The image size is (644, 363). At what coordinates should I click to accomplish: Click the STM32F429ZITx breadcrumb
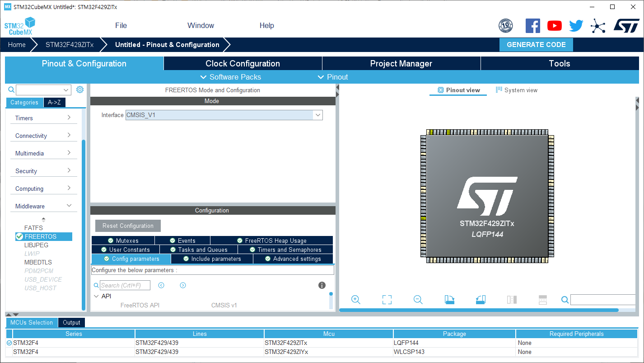[x=70, y=45]
